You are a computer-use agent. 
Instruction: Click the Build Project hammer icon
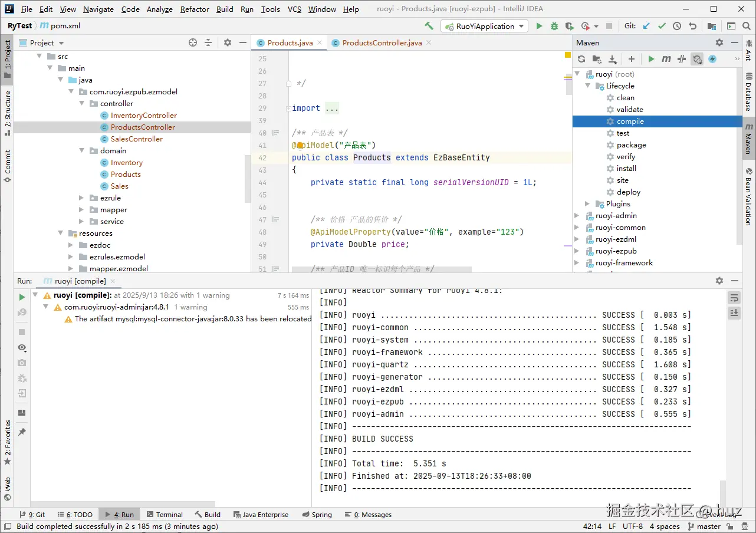429,26
